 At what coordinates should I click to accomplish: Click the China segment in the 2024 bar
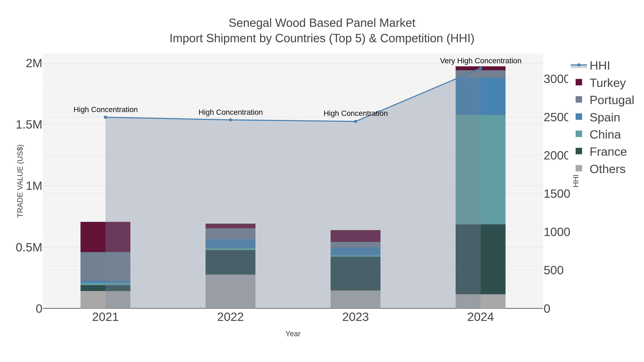480,169
